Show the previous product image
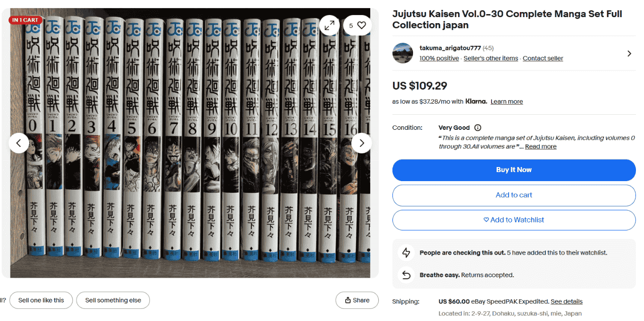The width and height of the screenshot is (644, 321). pos(19,143)
